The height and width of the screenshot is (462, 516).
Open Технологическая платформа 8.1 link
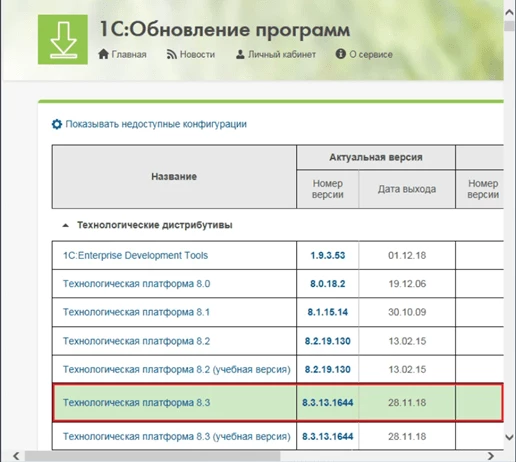coord(136,312)
